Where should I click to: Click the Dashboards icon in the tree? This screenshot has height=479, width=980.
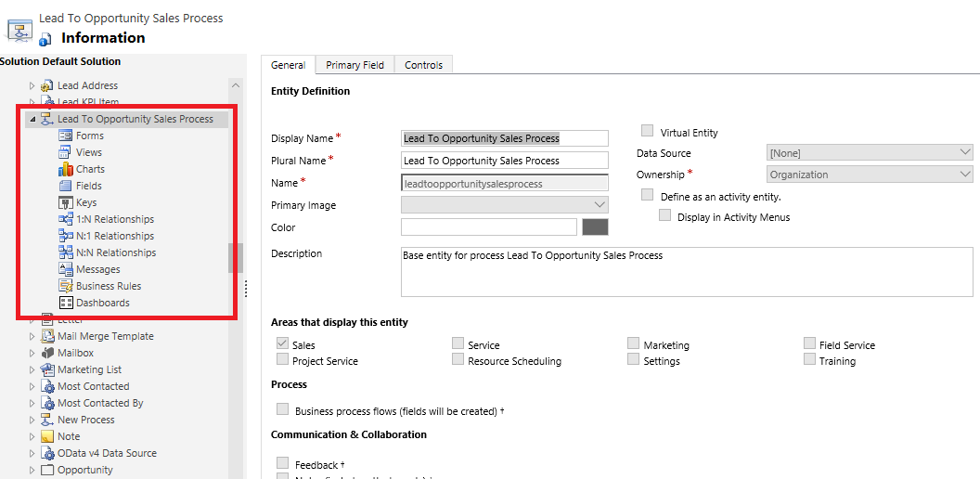66,303
